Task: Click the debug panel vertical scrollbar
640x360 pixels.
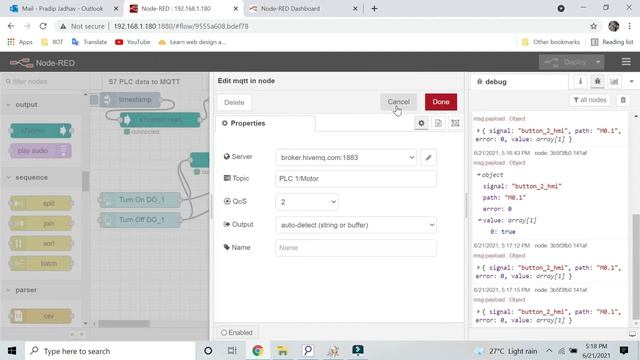Action: click(636, 267)
